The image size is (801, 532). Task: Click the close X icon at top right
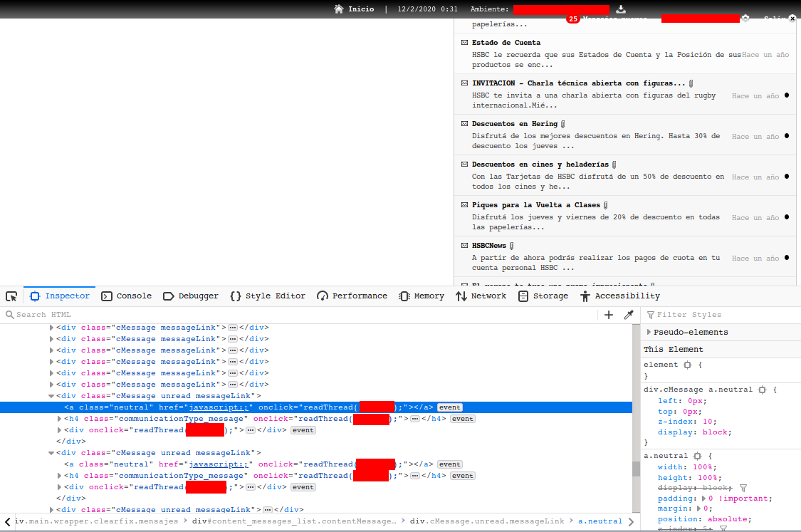click(x=793, y=19)
